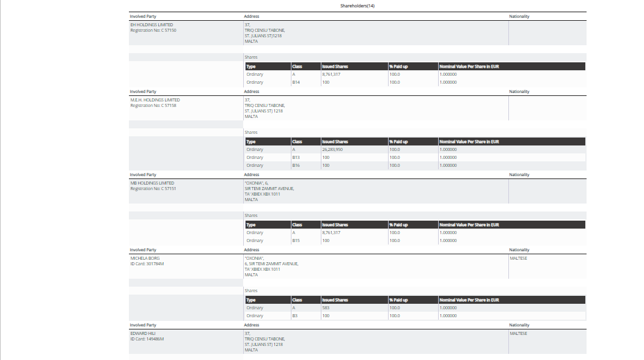Click the share class B14 cell
Screen dimensions: 644x360
coord(296,83)
